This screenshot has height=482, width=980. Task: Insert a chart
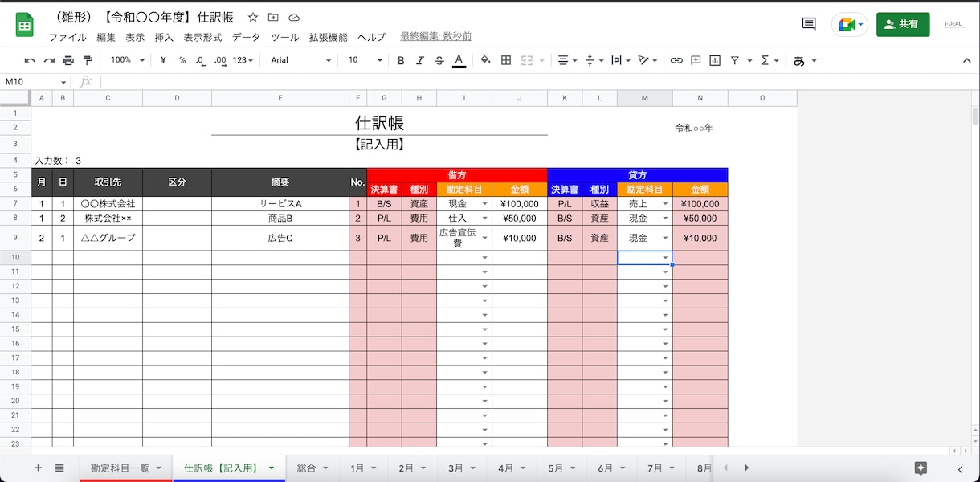pyautogui.click(x=715, y=60)
